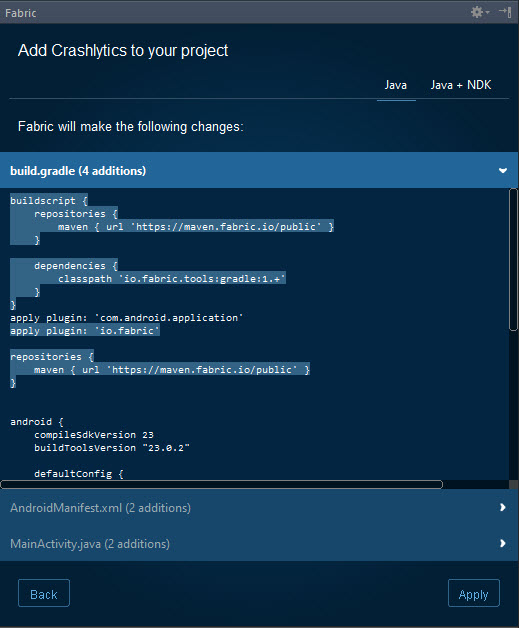Image resolution: width=519 pixels, height=628 pixels.
Task: Click the classpath 'io.fabric.tools:gradle:1.+' line
Action: click(172, 279)
